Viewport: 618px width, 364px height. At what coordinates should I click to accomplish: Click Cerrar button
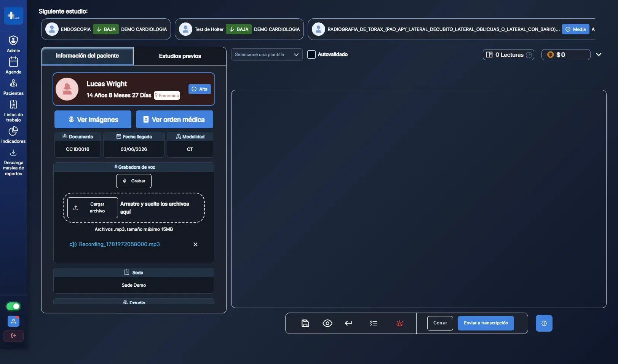(440, 323)
